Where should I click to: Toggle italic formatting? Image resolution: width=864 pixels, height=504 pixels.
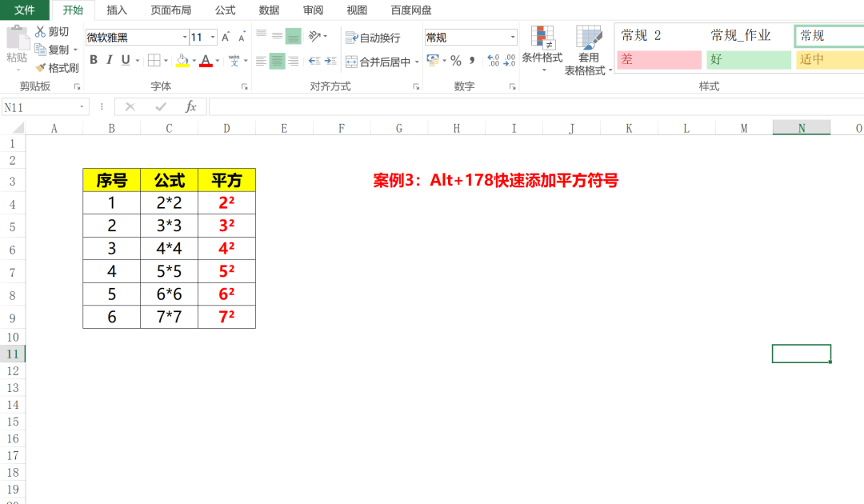click(x=110, y=60)
